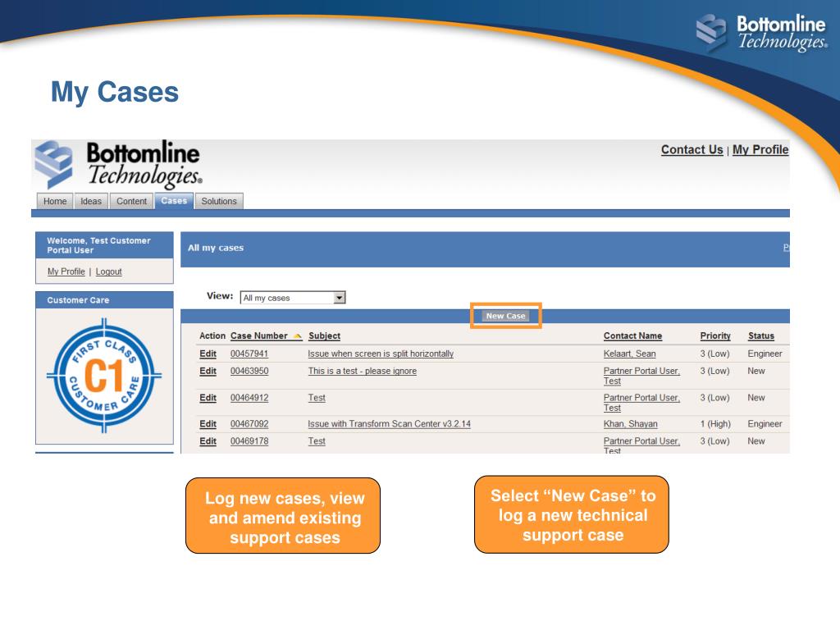840x630 pixels.
Task: Click the Customer Care panel header
Action: click(104, 300)
